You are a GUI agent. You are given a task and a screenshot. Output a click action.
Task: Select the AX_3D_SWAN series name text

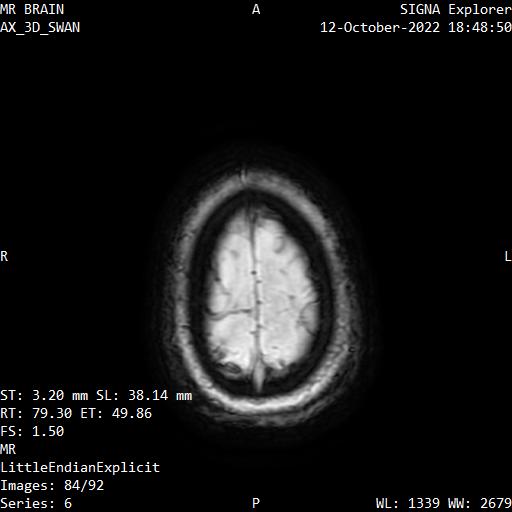pos(40,27)
